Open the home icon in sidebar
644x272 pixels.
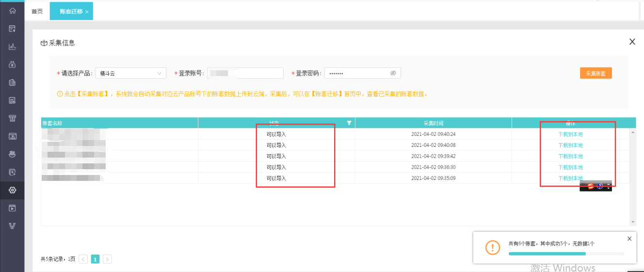13,10
